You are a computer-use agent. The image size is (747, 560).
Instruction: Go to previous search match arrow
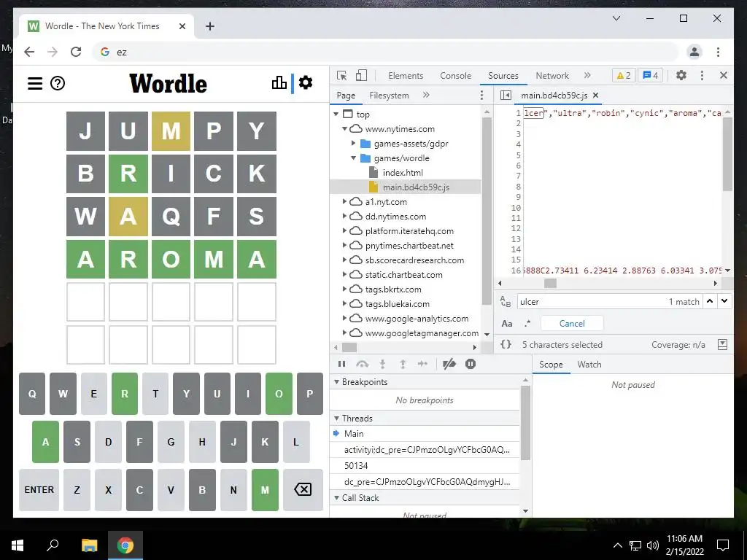(x=710, y=301)
